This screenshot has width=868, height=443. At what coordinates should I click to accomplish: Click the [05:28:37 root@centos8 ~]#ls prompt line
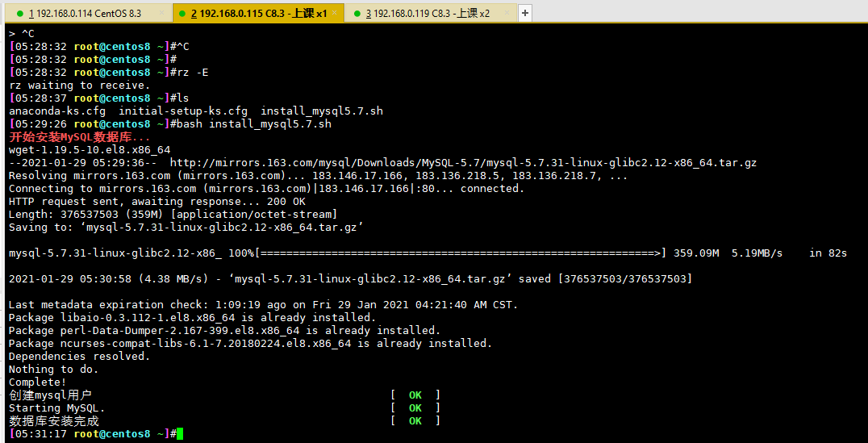click(99, 98)
